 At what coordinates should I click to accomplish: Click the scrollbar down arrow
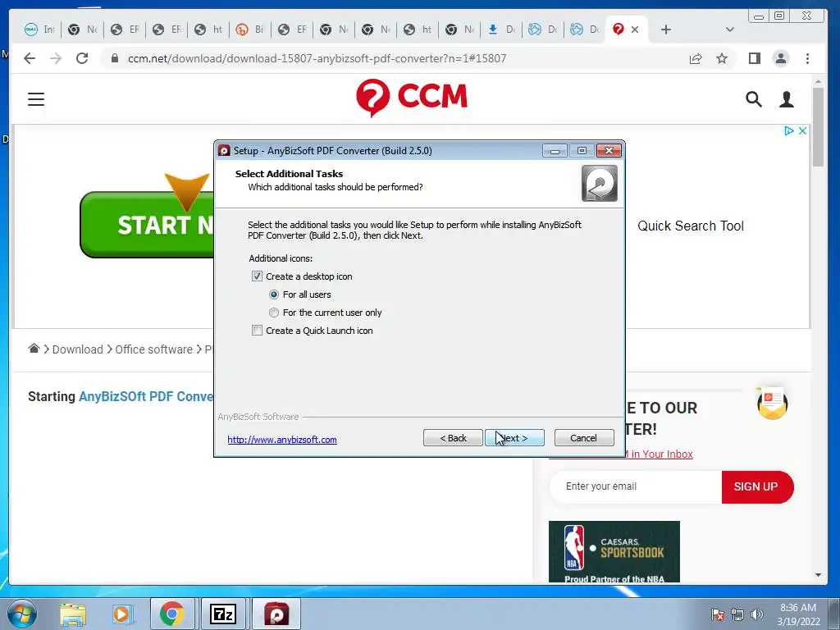(818, 575)
